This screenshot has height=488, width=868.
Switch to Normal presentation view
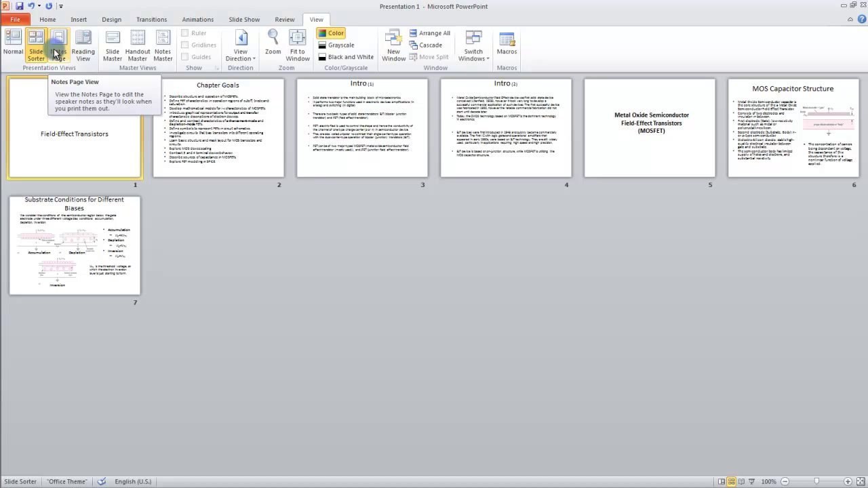pyautogui.click(x=13, y=45)
